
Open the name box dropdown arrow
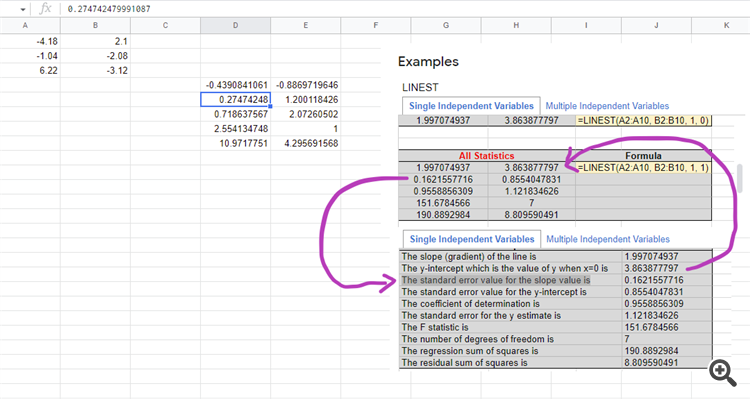[22, 9]
